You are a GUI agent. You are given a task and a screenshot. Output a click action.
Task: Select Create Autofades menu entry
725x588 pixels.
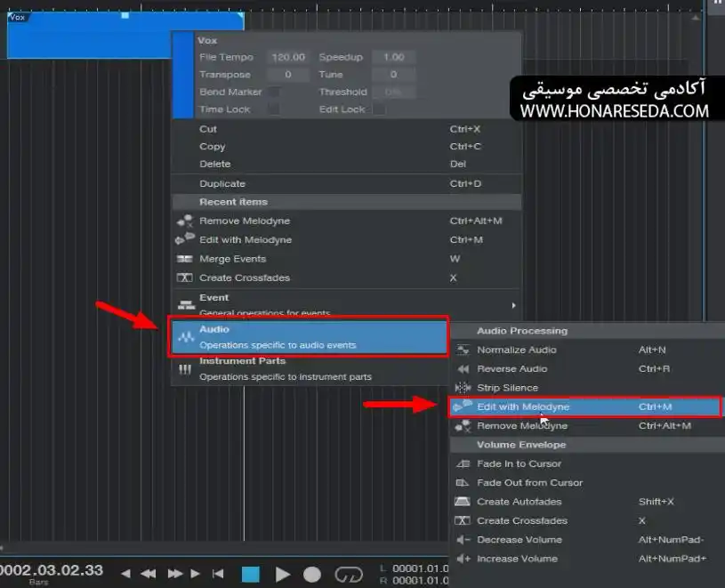(x=587, y=502)
